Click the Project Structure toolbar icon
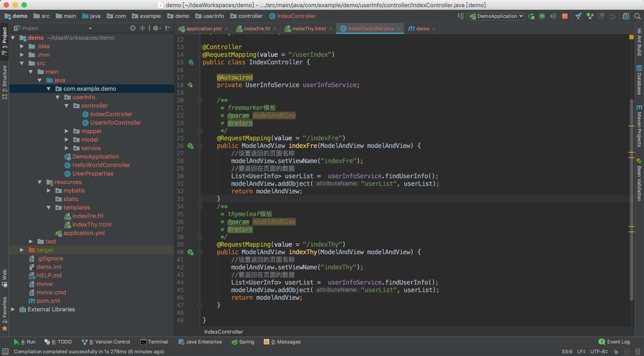This screenshot has height=356, width=644. click(x=626, y=16)
